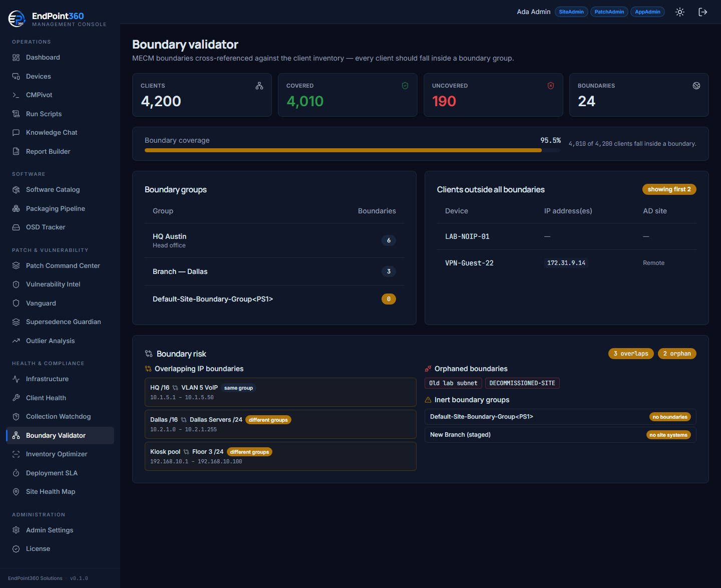
Task: Click the Deployment SLA timer icon
Action: [16, 473]
